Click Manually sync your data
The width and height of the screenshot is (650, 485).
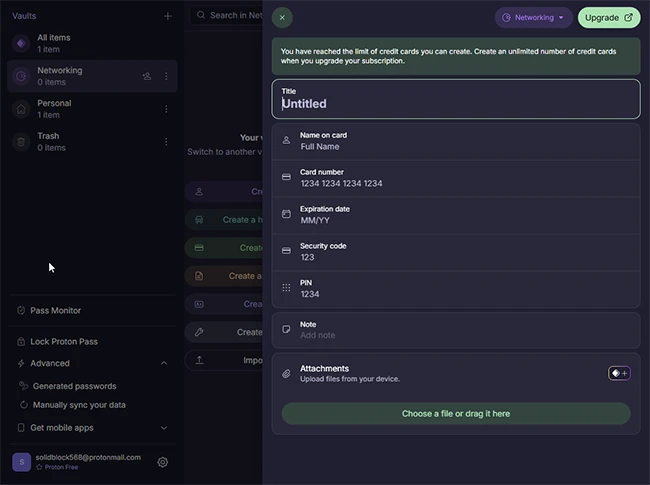pos(79,405)
